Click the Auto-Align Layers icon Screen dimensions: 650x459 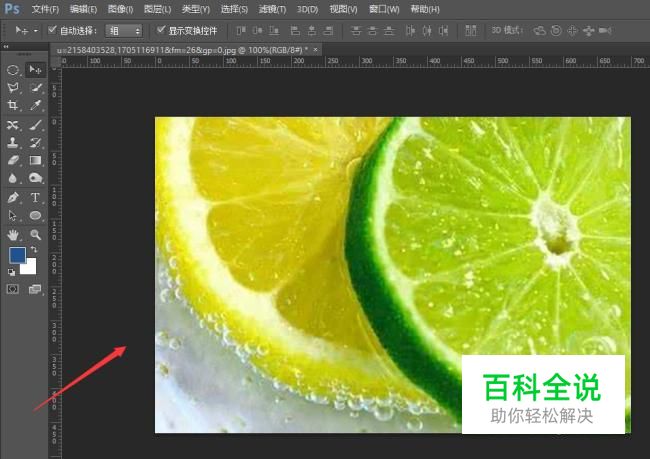pos(471,31)
